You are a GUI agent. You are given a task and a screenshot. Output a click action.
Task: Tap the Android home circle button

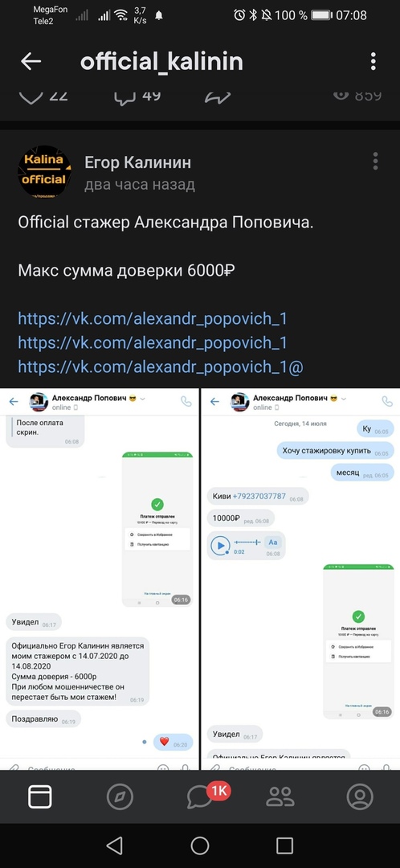pos(200,845)
